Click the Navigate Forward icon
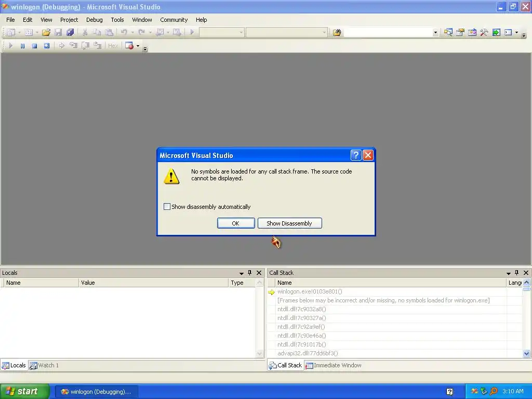 click(177, 32)
